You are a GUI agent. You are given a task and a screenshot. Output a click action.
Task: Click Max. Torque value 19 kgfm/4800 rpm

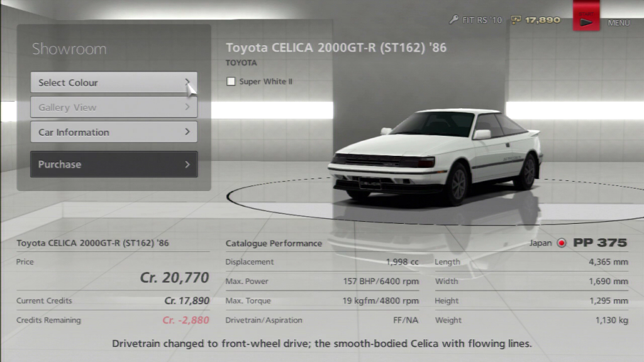point(380,301)
